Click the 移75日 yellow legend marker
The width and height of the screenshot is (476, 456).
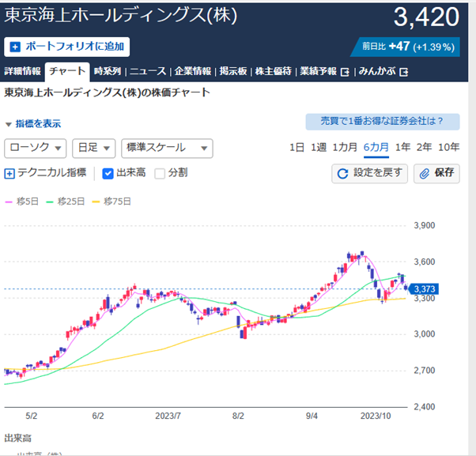coord(96,202)
